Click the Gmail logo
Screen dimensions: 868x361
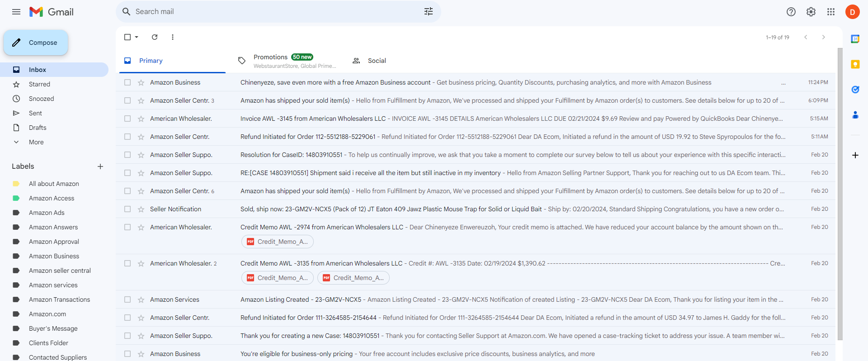[52, 12]
